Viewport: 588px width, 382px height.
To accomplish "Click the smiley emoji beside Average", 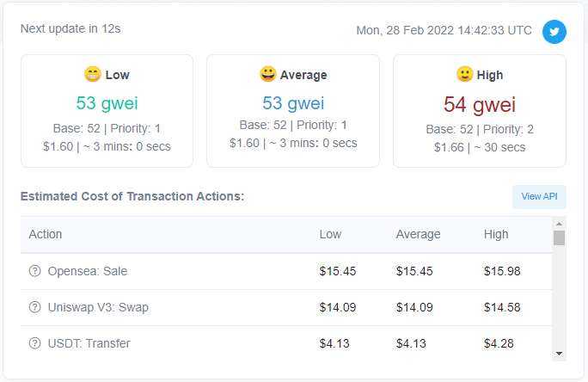I will click(267, 74).
